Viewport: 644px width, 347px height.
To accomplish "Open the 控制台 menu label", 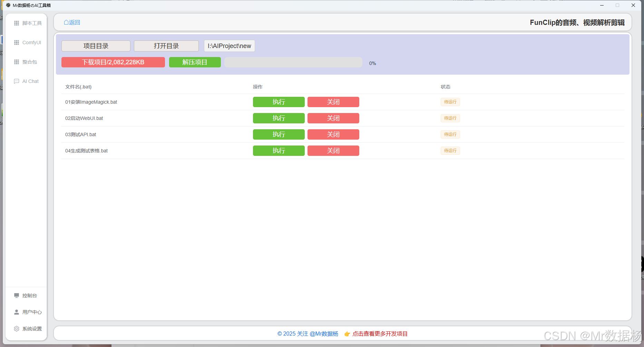I will [x=30, y=296].
